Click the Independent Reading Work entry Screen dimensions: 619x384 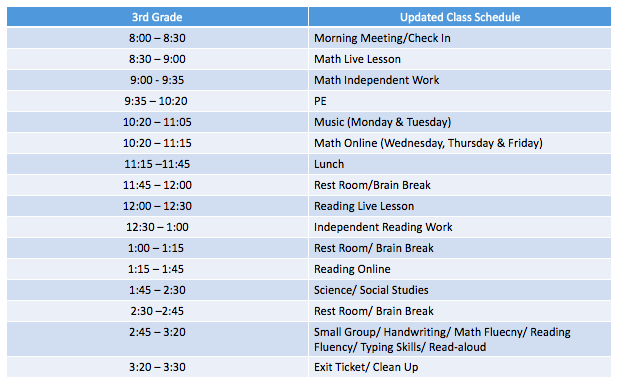coord(460,227)
